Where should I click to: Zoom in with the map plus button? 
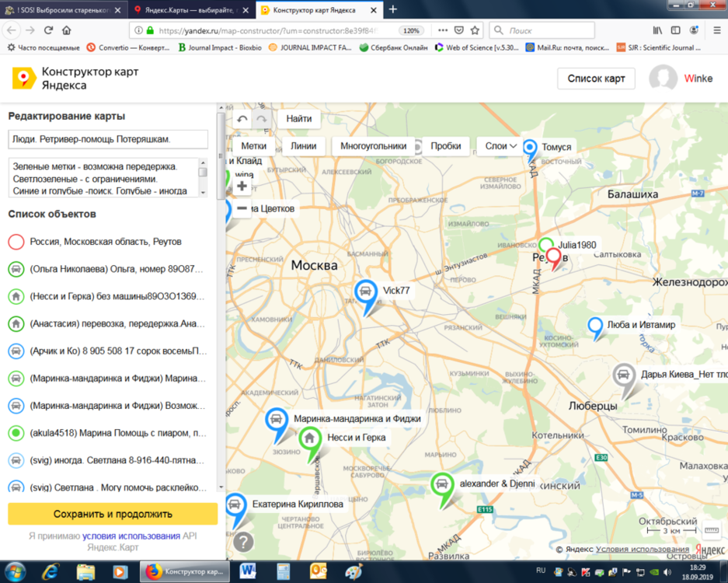(x=242, y=186)
